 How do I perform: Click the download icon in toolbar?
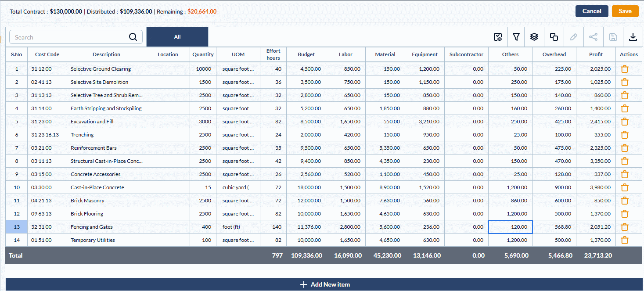click(633, 37)
